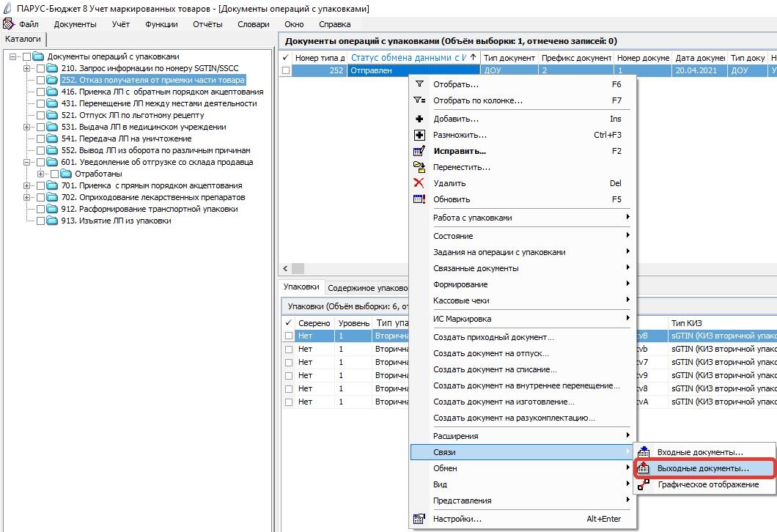This screenshot has height=532, width=777.
Task: Click the Переместить folder icon
Action: point(419,167)
